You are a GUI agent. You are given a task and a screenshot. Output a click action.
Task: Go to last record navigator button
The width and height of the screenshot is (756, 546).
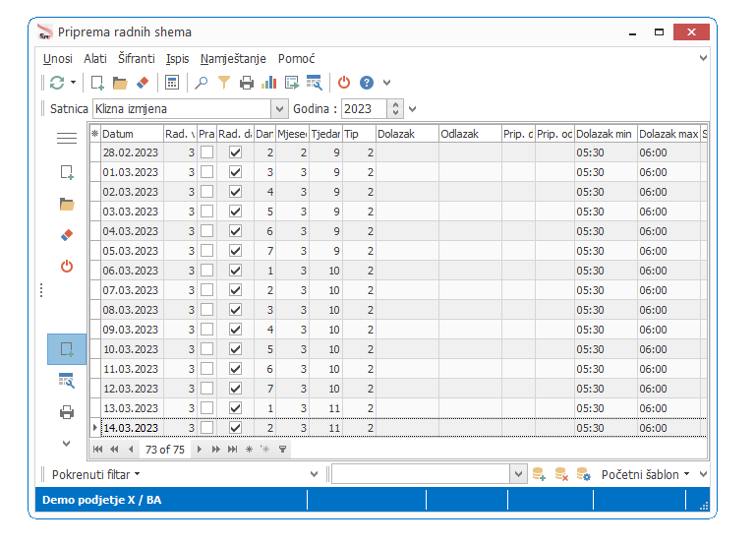coord(232,450)
